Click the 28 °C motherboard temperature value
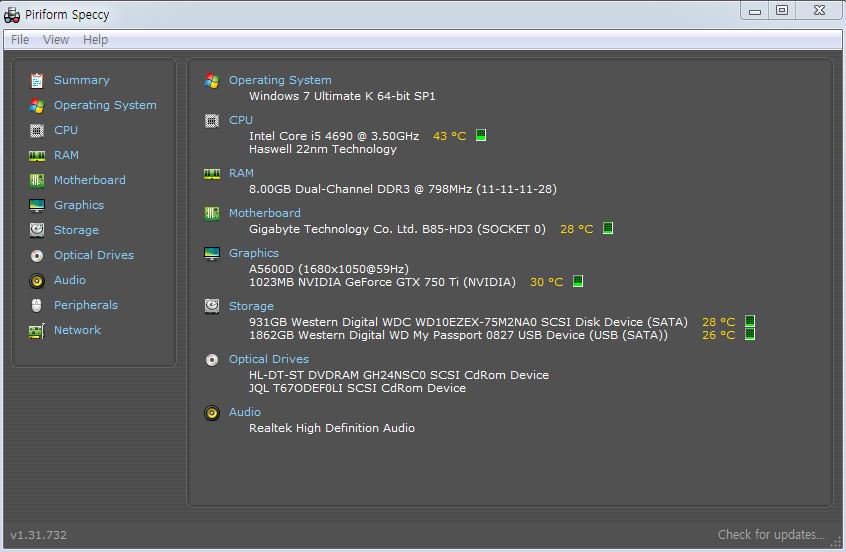 (576, 229)
